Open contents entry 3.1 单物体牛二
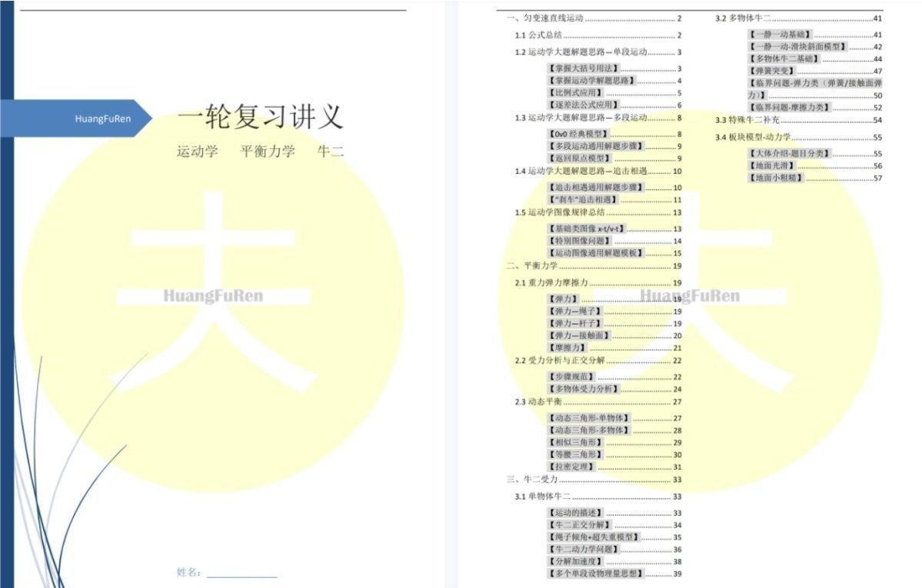This screenshot has width=922, height=588. coord(598,497)
